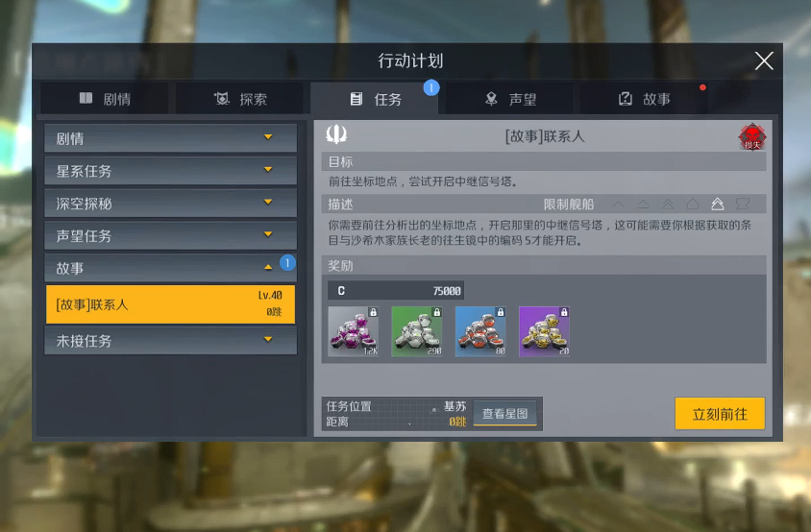Switch to the 探索 tab
This screenshot has height=532, width=811.
[240, 98]
